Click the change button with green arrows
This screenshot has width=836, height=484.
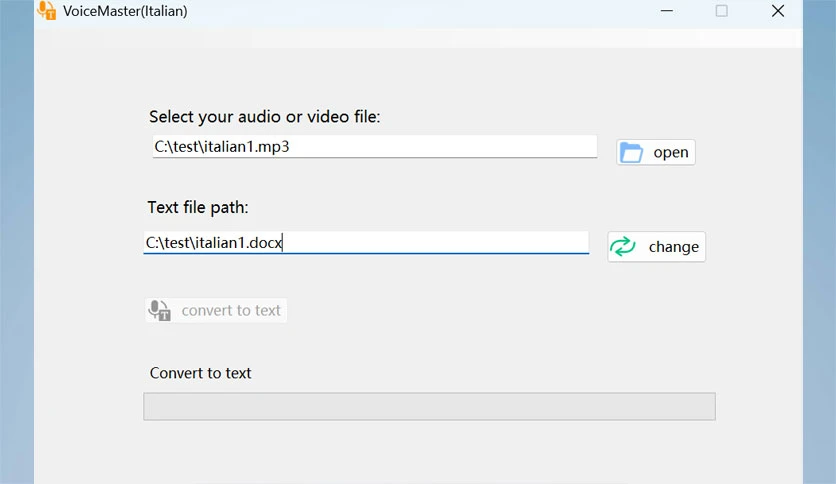(656, 247)
